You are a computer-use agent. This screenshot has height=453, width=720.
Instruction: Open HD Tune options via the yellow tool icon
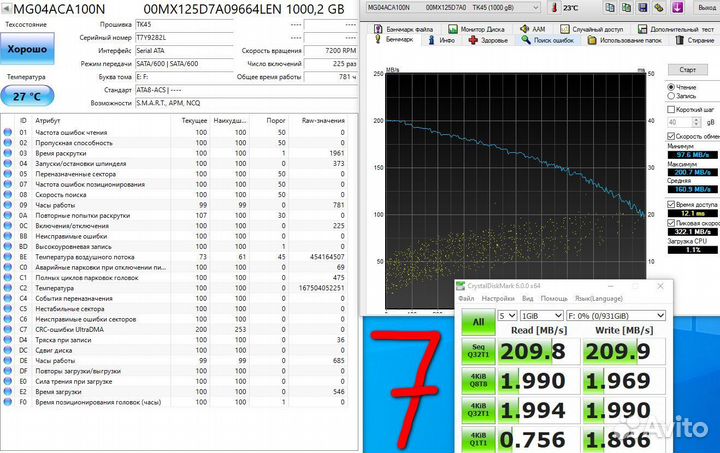tap(659, 7)
